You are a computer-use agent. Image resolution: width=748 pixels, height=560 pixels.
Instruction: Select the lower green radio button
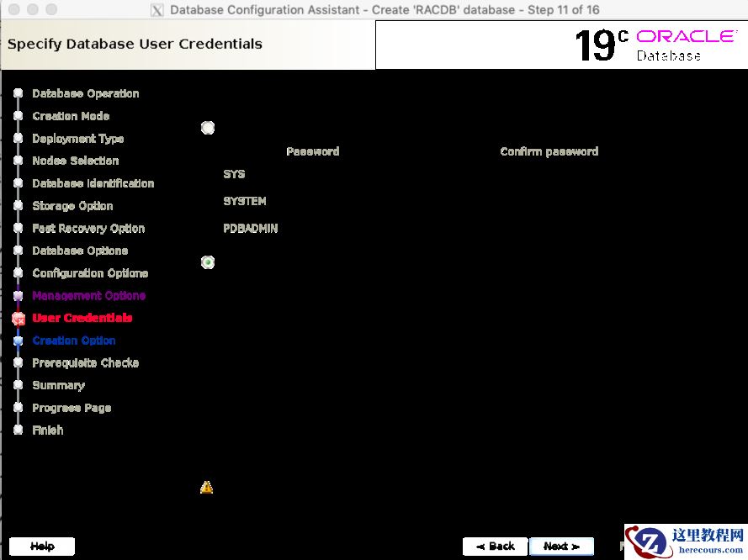(208, 262)
